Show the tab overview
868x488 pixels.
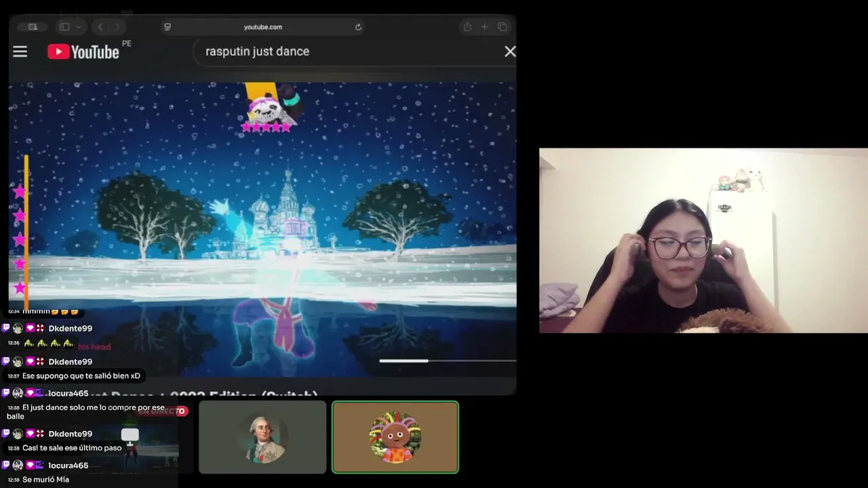click(502, 27)
